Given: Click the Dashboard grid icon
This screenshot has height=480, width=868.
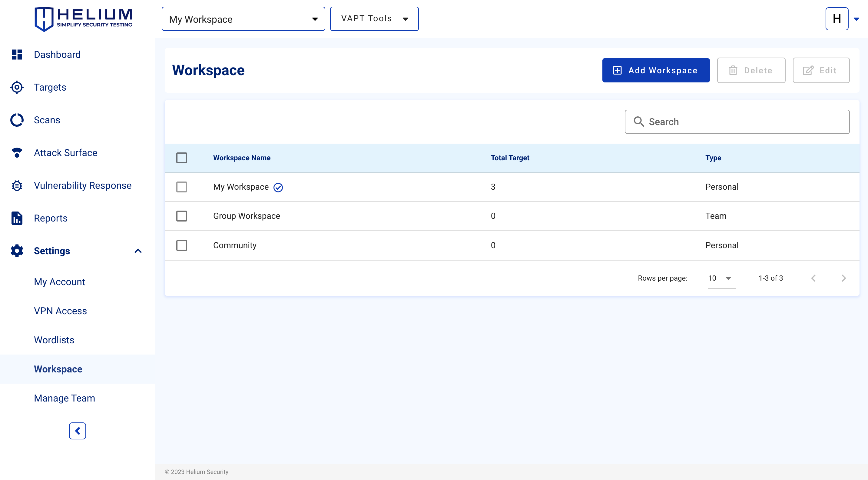Looking at the screenshot, I should (x=17, y=55).
